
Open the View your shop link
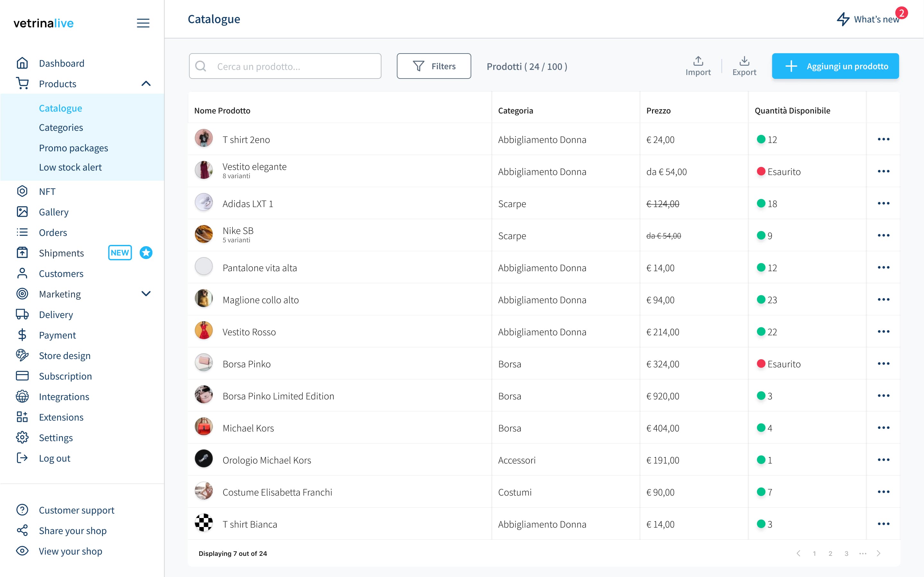[x=70, y=551]
